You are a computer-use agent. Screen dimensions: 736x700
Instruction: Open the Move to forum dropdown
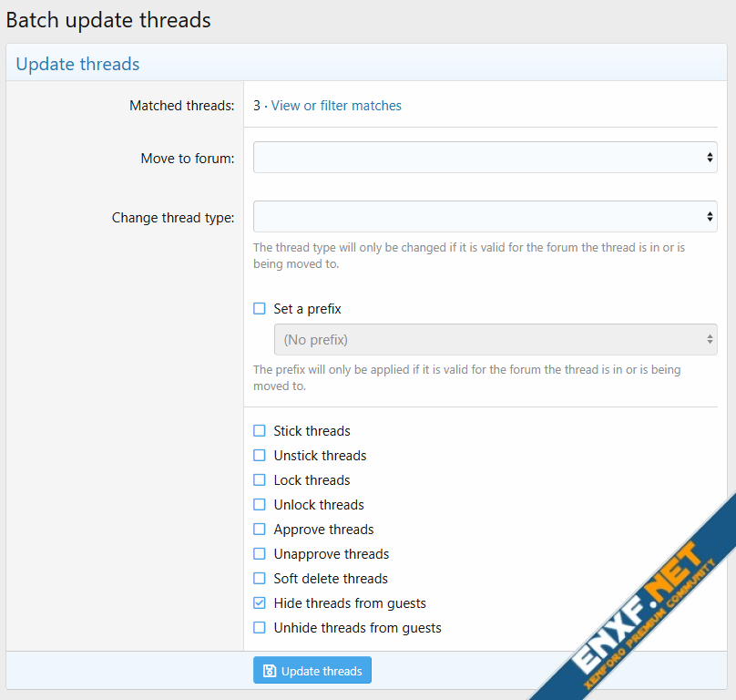coord(485,158)
